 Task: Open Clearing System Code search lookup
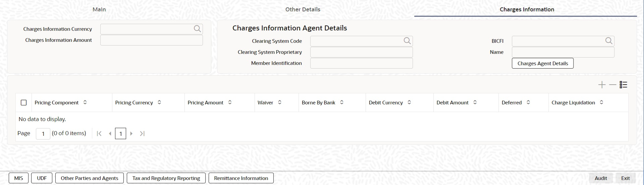[407, 41]
